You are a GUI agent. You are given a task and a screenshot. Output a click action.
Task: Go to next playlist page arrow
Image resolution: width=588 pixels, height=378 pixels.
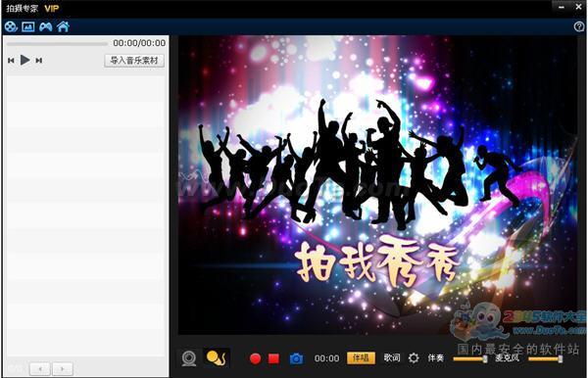[63, 369]
